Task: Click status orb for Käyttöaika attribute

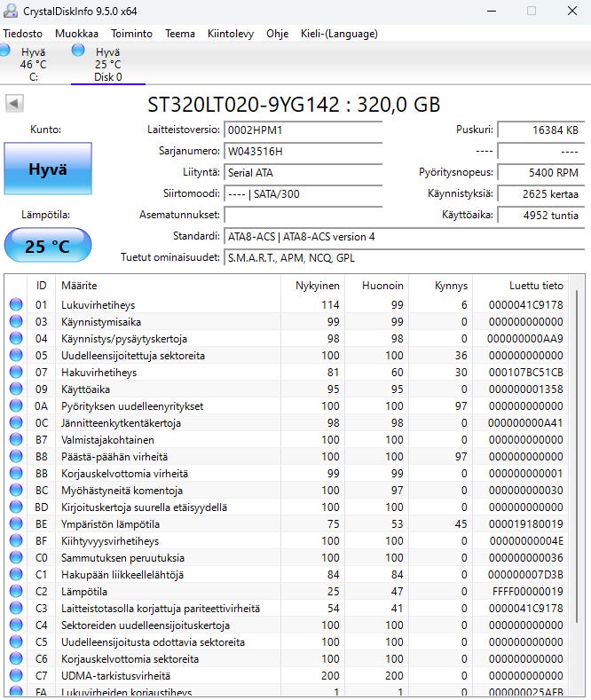Action: tap(16, 389)
